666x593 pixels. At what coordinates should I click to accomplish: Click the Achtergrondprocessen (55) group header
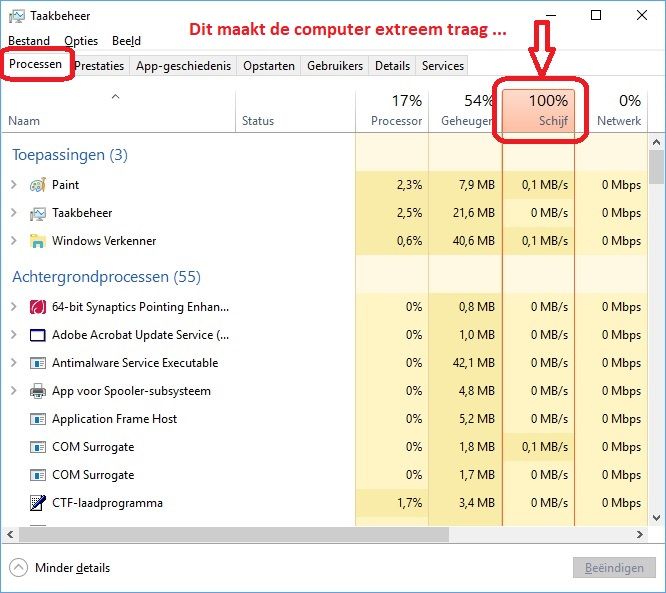tap(106, 277)
